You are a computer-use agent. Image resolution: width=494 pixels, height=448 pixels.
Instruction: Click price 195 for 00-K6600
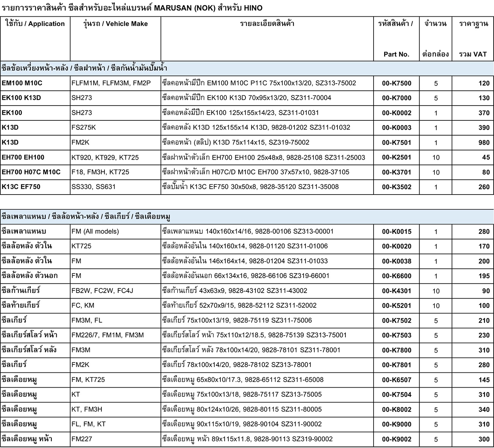(x=484, y=276)
